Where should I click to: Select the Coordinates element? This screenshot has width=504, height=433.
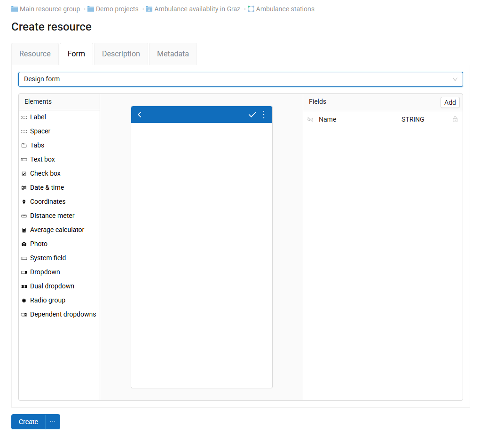(47, 201)
